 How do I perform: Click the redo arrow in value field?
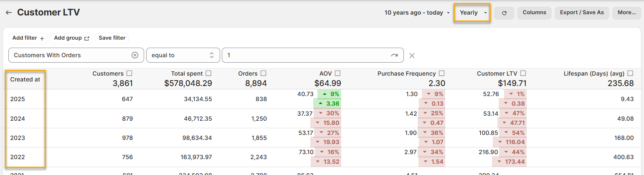point(394,55)
